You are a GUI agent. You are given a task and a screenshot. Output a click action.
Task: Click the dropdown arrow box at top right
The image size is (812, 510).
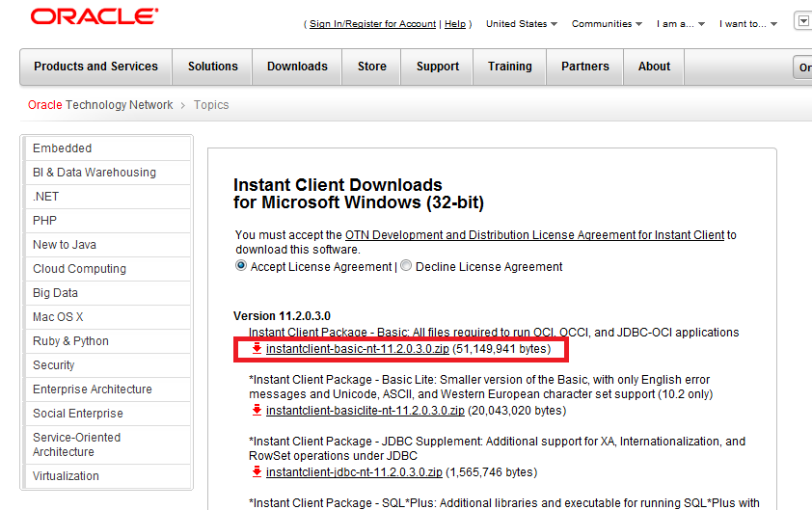click(803, 21)
